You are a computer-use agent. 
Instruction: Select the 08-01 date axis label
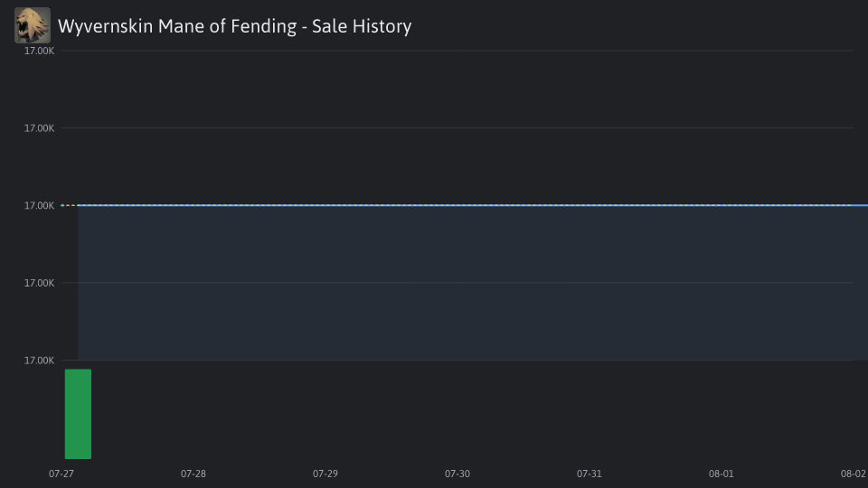tap(722, 474)
